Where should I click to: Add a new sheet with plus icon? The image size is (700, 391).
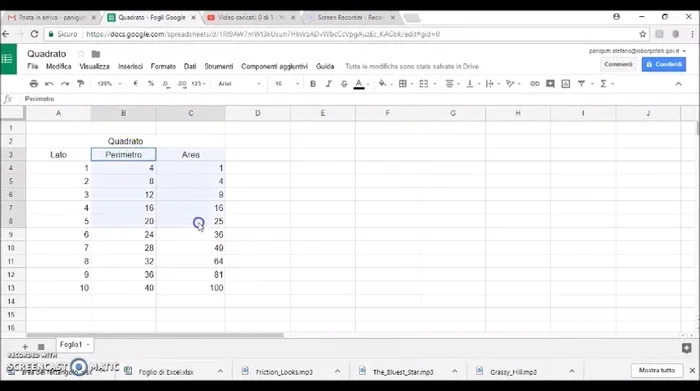[x=25, y=346]
